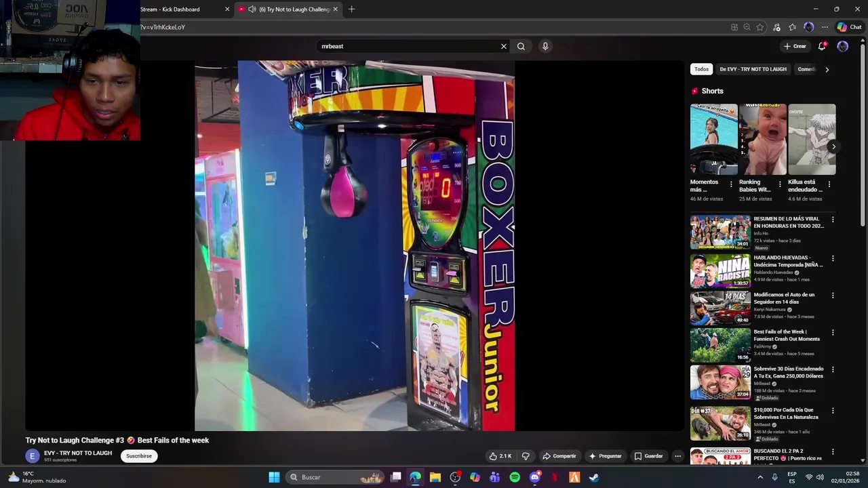Open $10,000 Por Cada Día video thumbnail

point(720,423)
